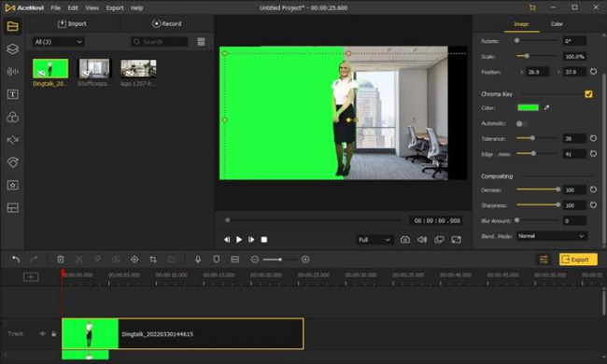Click the Split scissors icon
The height and width of the screenshot is (364, 607).
[79, 259]
